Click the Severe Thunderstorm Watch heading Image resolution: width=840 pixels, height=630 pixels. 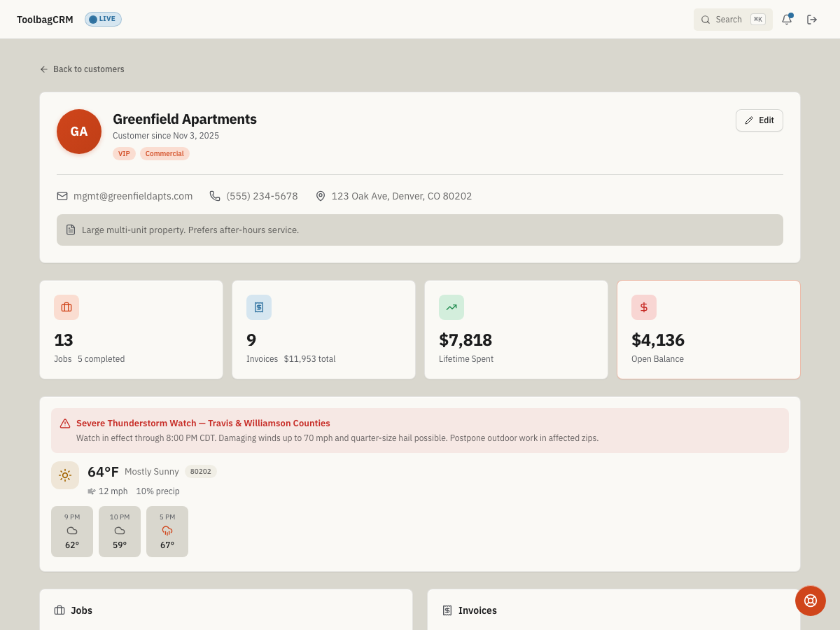pos(203,423)
